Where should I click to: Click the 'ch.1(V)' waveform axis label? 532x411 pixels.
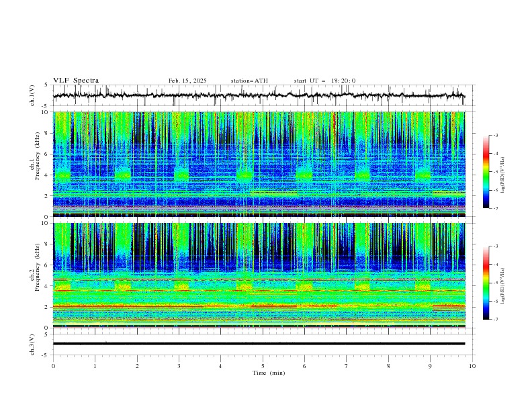click(x=32, y=95)
